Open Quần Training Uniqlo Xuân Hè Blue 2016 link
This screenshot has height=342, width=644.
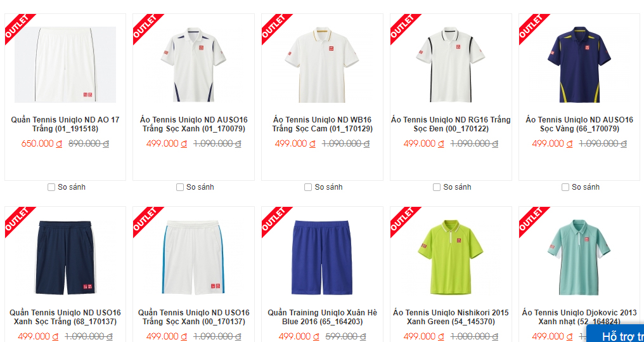323,317
